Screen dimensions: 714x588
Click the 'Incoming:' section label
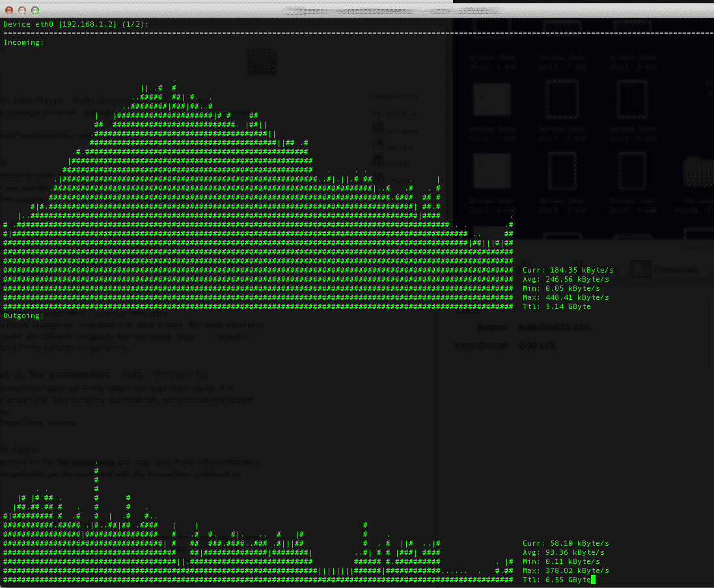23,42
